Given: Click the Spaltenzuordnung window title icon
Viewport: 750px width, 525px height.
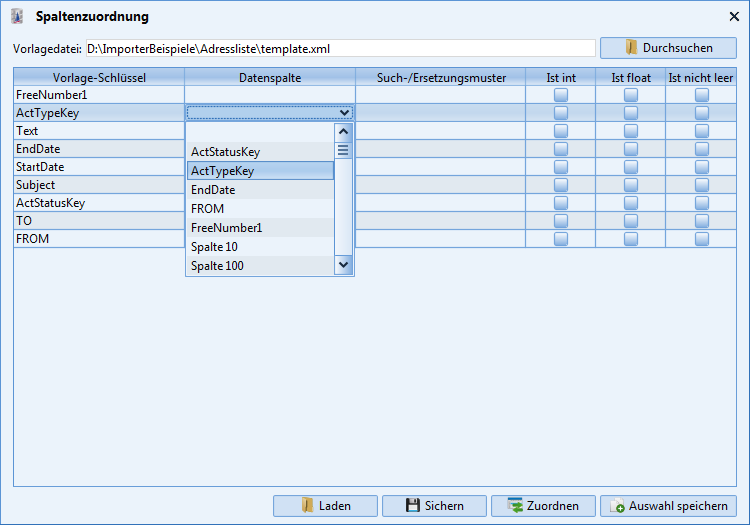Looking at the screenshot, I should coord(18,17).
